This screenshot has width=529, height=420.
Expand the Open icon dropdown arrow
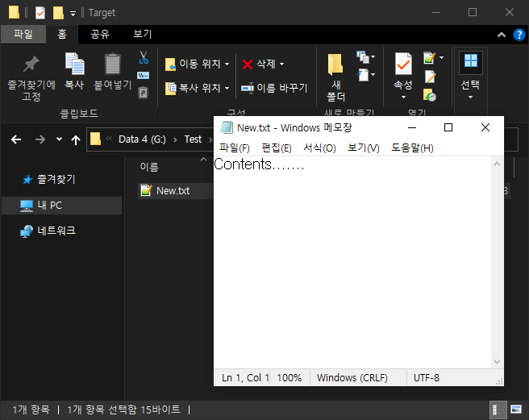click(441, 58)
